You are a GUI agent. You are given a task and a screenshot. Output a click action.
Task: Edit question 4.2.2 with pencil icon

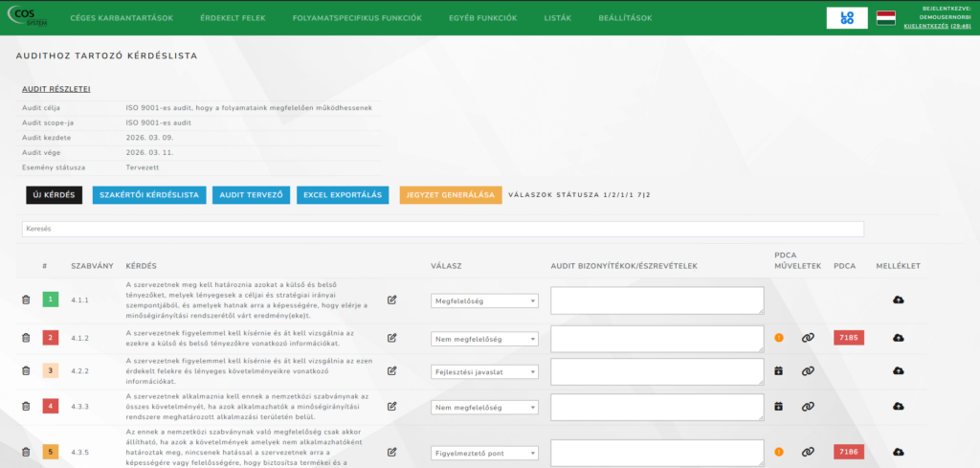(x=391, y=370)
